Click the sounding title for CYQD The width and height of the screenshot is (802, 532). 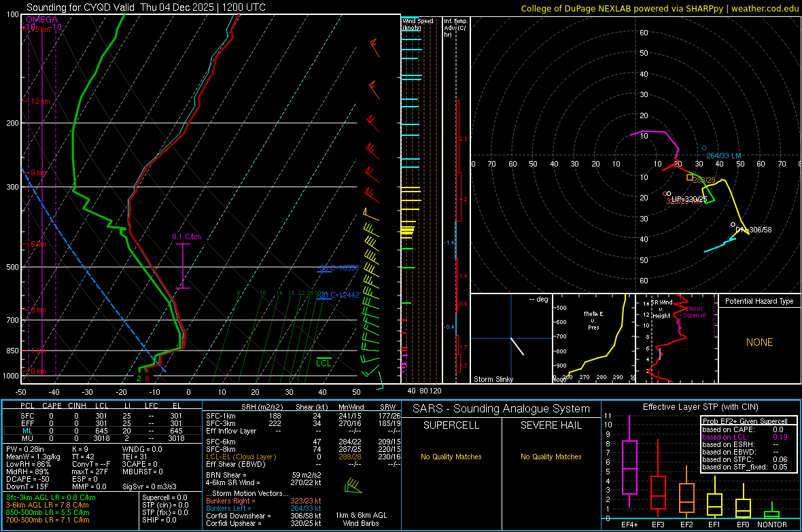pyautogui.click(x=145, y=7)
